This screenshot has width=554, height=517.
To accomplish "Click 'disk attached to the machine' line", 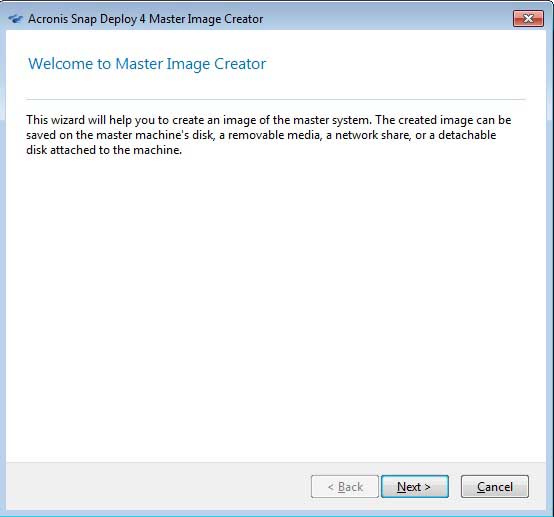I will coord(104,150).
